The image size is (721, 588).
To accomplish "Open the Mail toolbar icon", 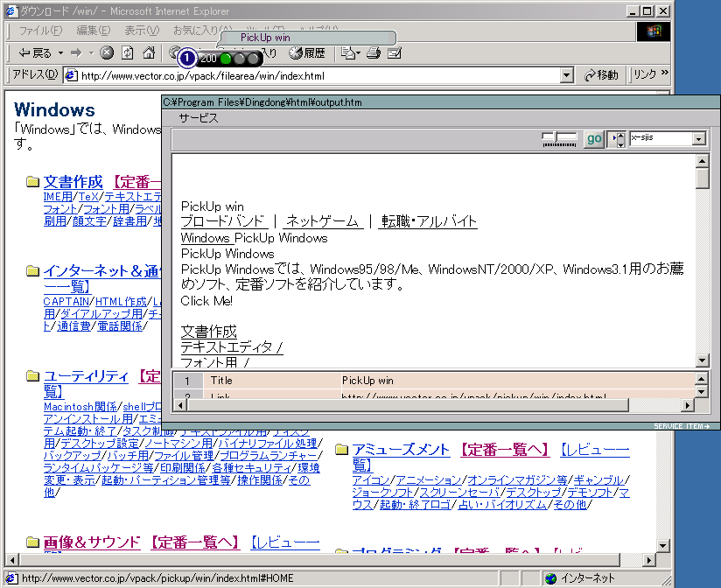I will pos(347,52).
